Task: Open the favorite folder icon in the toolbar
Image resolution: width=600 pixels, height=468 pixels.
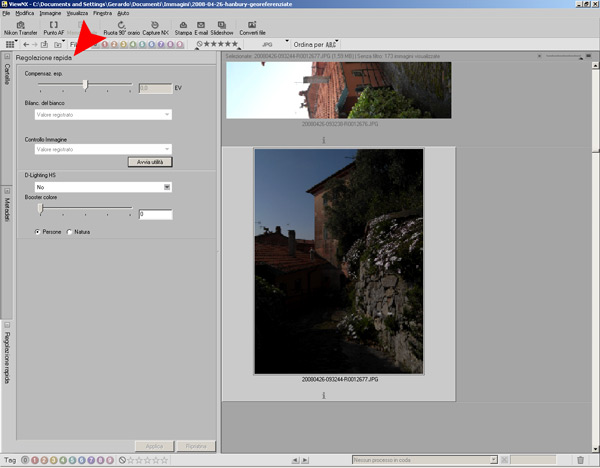Action: pos(58,44)
